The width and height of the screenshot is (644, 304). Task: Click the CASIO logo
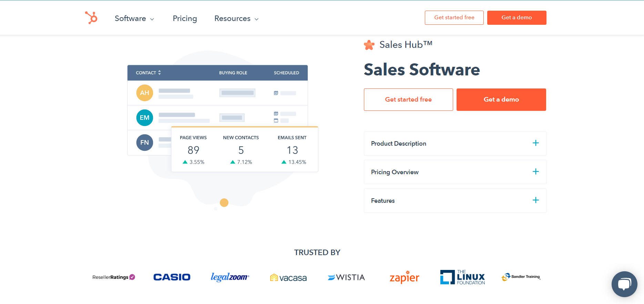coord(172,277)
